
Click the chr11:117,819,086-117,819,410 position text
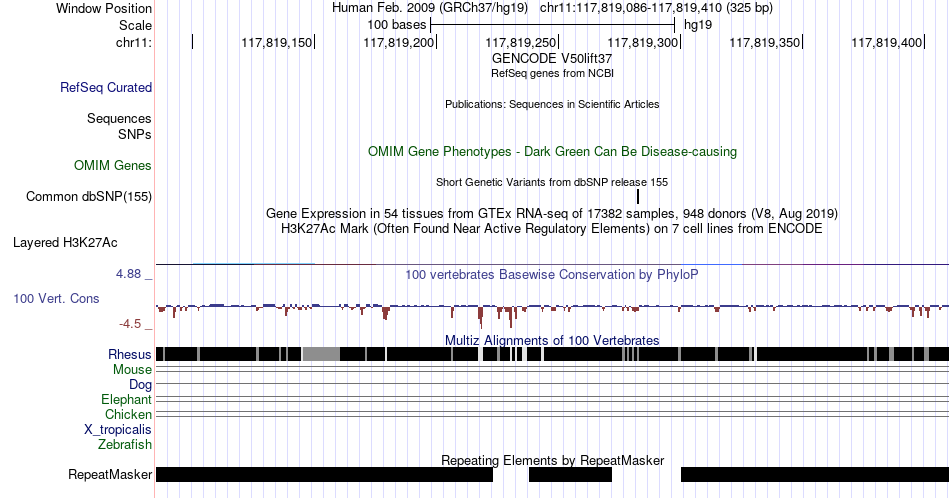[x=656, y=8]
